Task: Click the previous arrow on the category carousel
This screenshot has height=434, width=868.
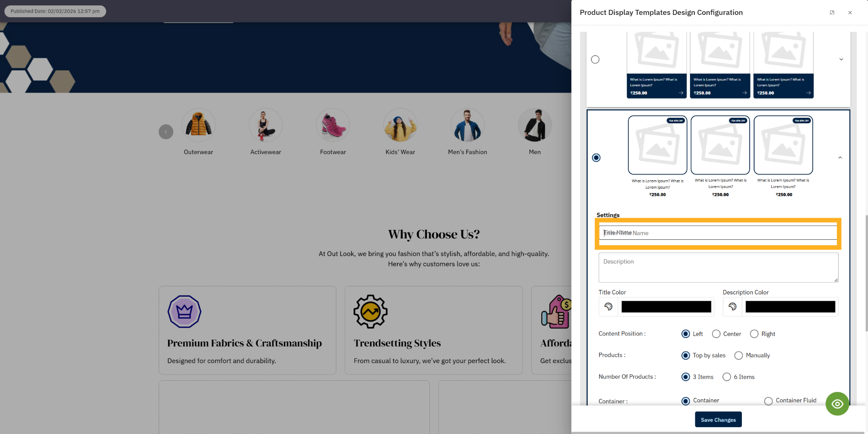Action: pyautogui.click(x=166, y=131)
